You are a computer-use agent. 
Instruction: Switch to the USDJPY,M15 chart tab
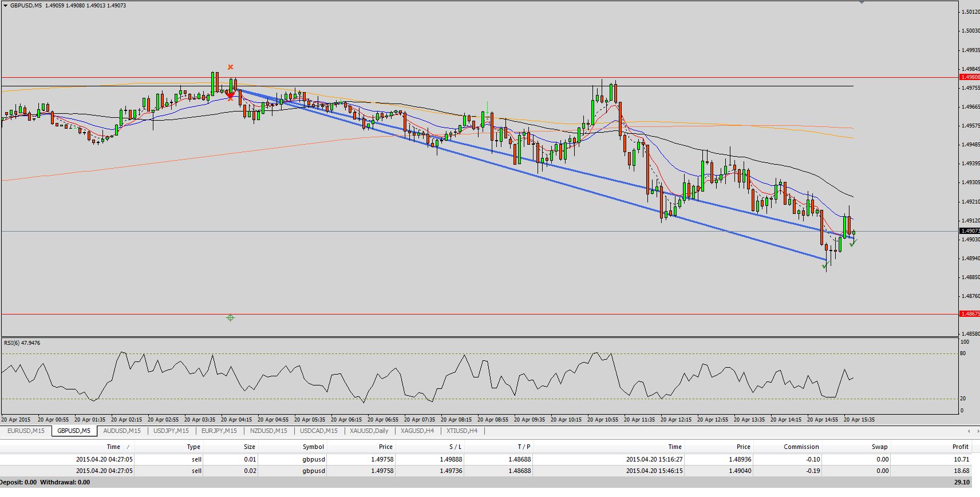tap(171, 431)
